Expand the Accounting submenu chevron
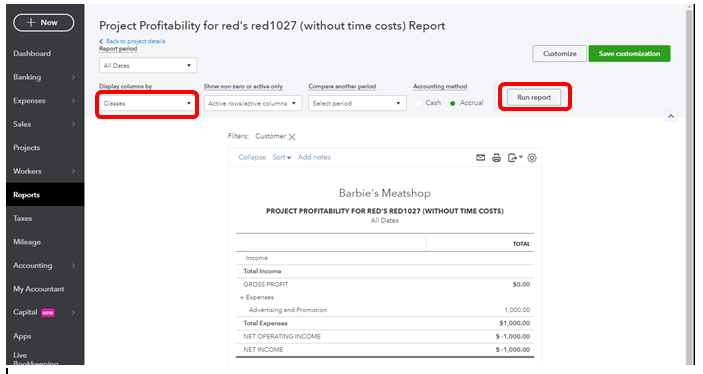The height and width of the screenshot is (374, 703). (73, 265)
